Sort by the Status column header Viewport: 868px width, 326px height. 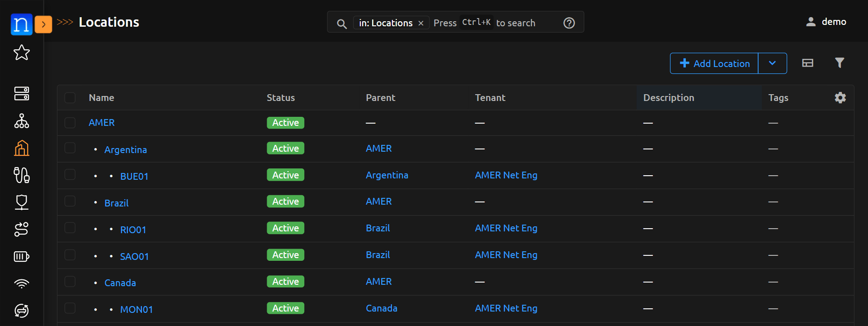click(280, 98)
